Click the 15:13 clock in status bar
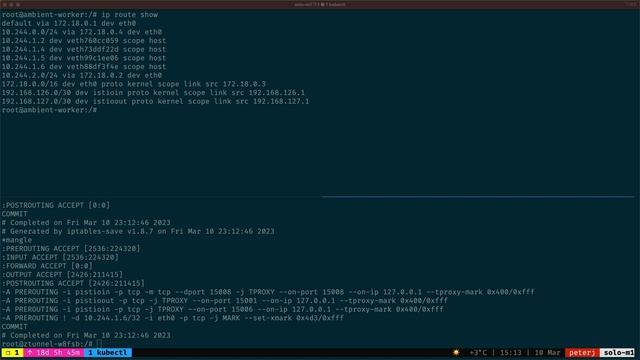The image size is (640, 360). pyautogui.click(x=510, y=353)
